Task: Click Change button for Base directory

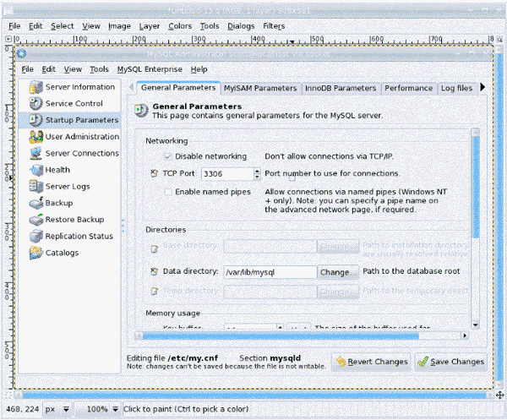Action: (x=338, y=247)
